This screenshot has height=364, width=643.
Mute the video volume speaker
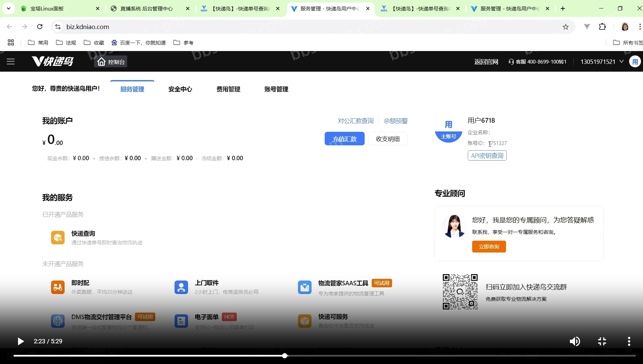tap(575, 341)
